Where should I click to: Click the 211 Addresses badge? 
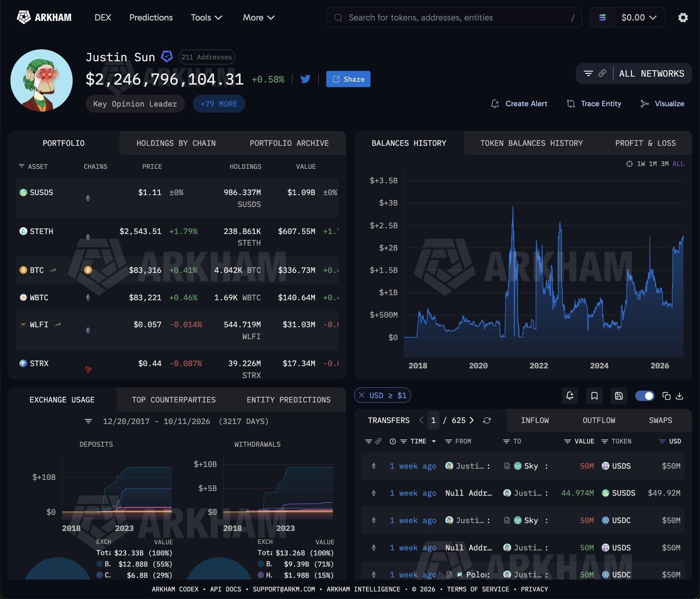click(206, 57)
